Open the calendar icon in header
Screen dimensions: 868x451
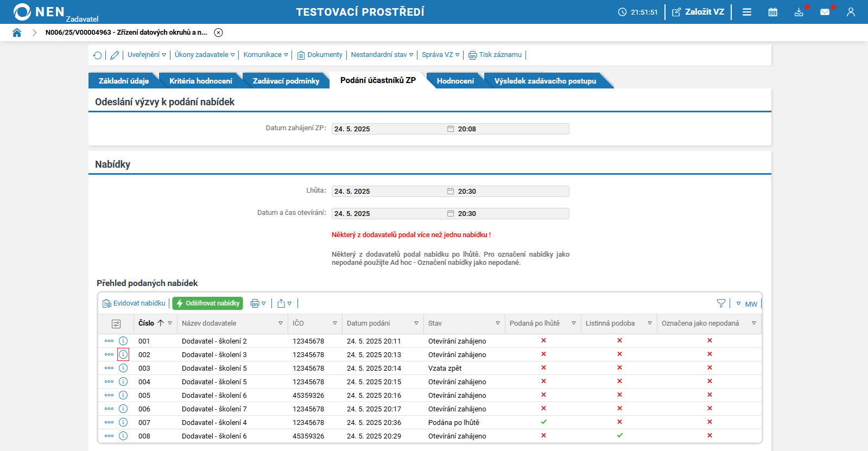click(772, 12)
